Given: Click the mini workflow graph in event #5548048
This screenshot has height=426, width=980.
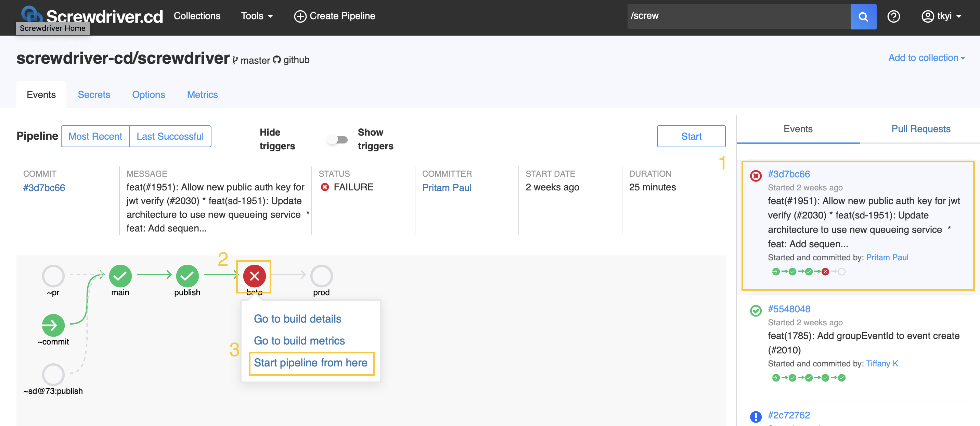Looking at the screenshot, I should pyautogui.click(x=809, y=378).
